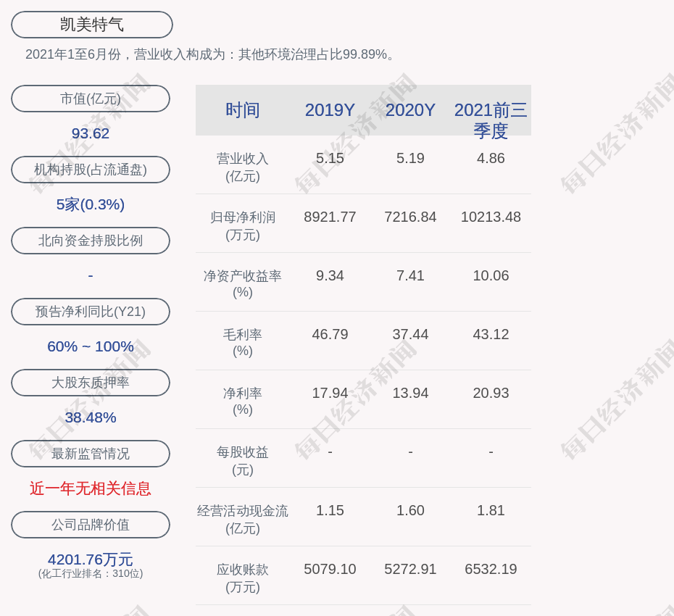Click the revenue composition sentence mentioning 99.89%
This screenshot has width=674, height=616.
[x=209, y=54]
